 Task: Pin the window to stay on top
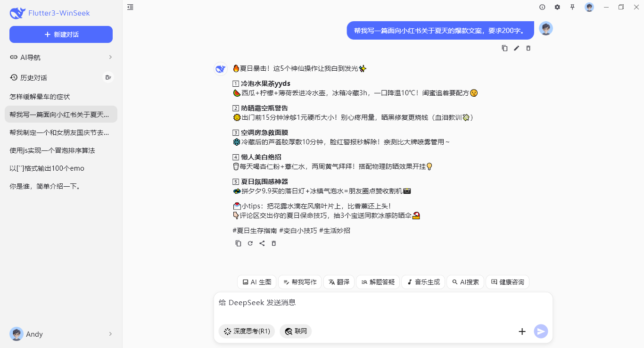coord(572,7)
